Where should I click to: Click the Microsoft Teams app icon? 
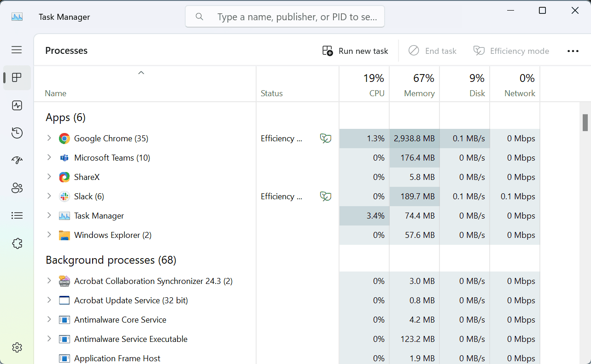[64, 158]
